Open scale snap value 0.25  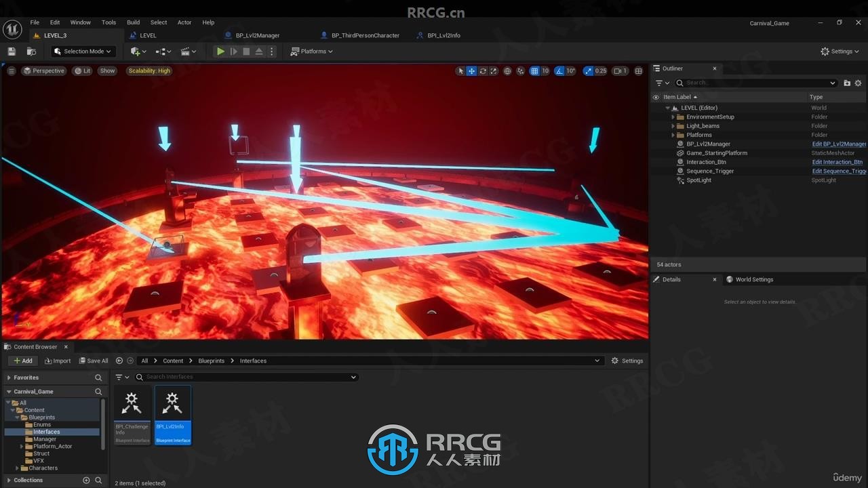pos(601,70)
